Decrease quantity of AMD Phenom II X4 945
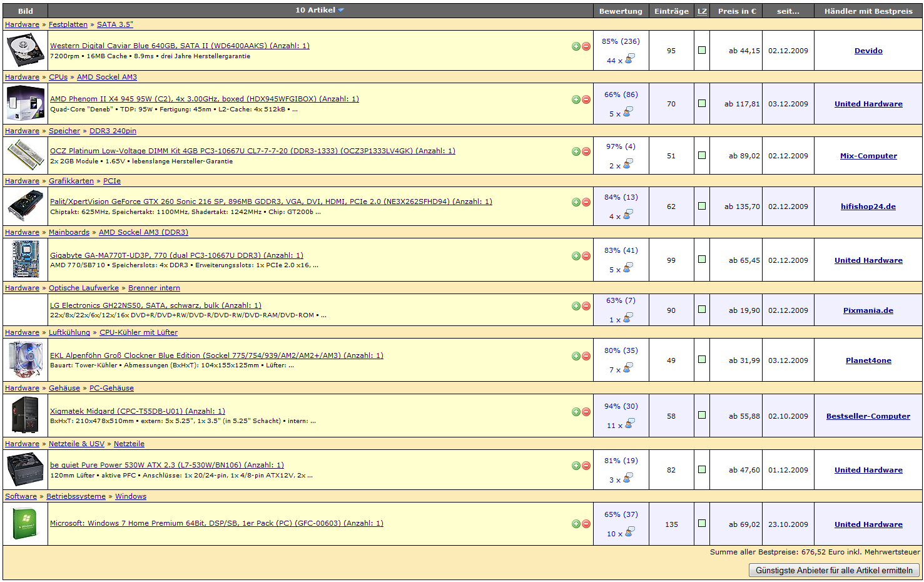Image resolution: width=924 pixels, height=582 pixels. coord(586,100)
